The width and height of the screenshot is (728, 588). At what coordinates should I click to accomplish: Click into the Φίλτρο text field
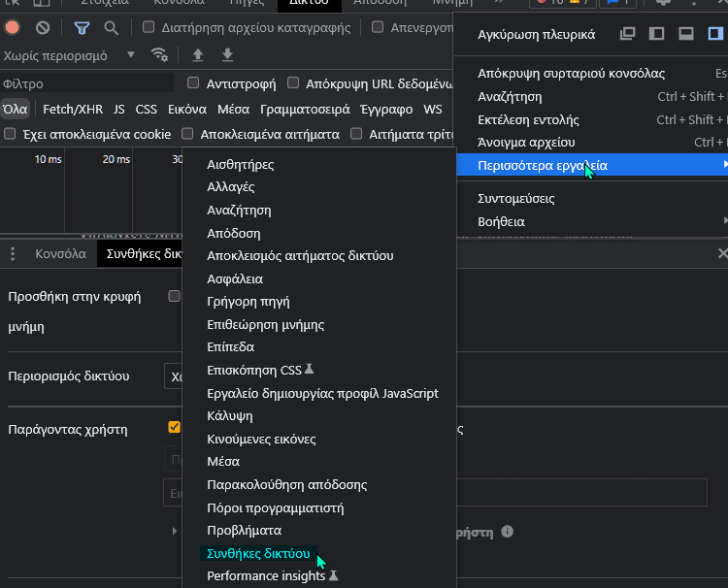(87, 83)
